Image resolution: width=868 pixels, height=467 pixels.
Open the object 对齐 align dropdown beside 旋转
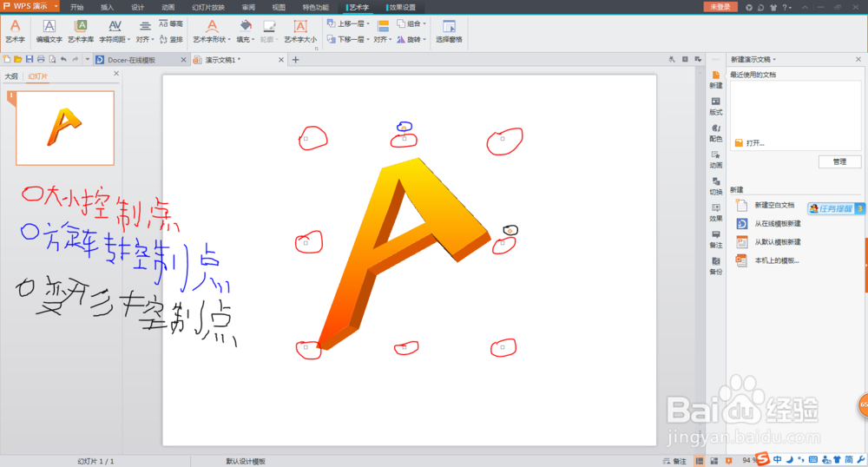click(383, 31)
